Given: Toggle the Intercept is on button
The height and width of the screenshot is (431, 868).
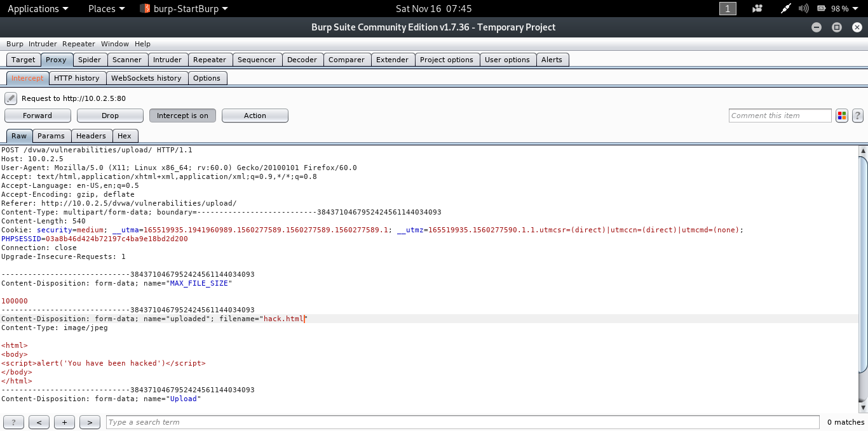Looking at the screenshot, I should [182, 116].
